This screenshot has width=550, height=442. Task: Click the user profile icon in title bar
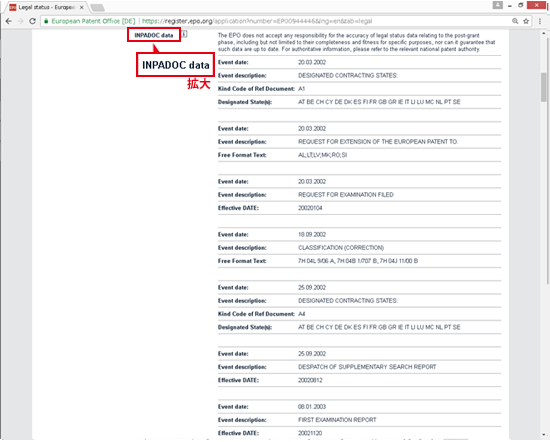(497, 5)
